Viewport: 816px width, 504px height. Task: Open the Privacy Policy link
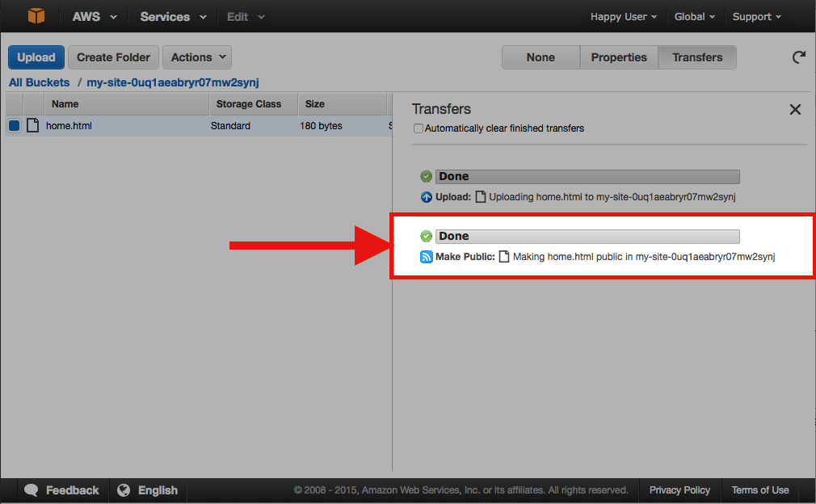pyautogui.click(x=679, y=490)
